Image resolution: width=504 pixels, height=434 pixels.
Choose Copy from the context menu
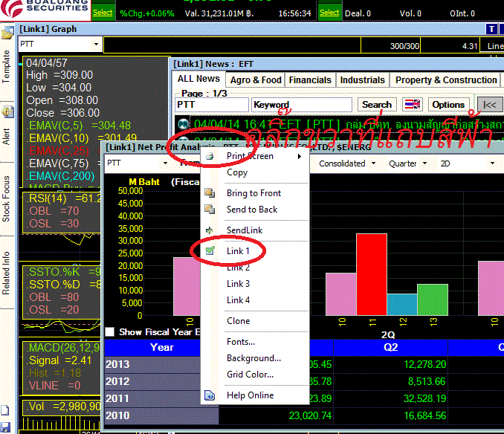(x=237, y=172)
